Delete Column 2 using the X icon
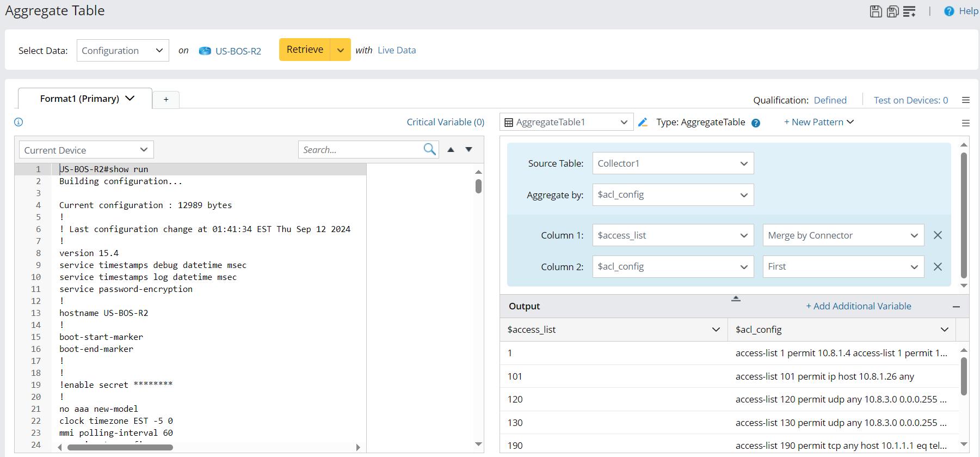The image size is (980, 457). (938, 267)
